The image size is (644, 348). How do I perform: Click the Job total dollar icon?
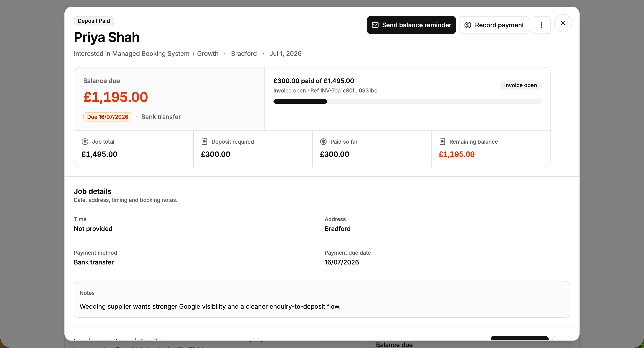pos(85,142)
